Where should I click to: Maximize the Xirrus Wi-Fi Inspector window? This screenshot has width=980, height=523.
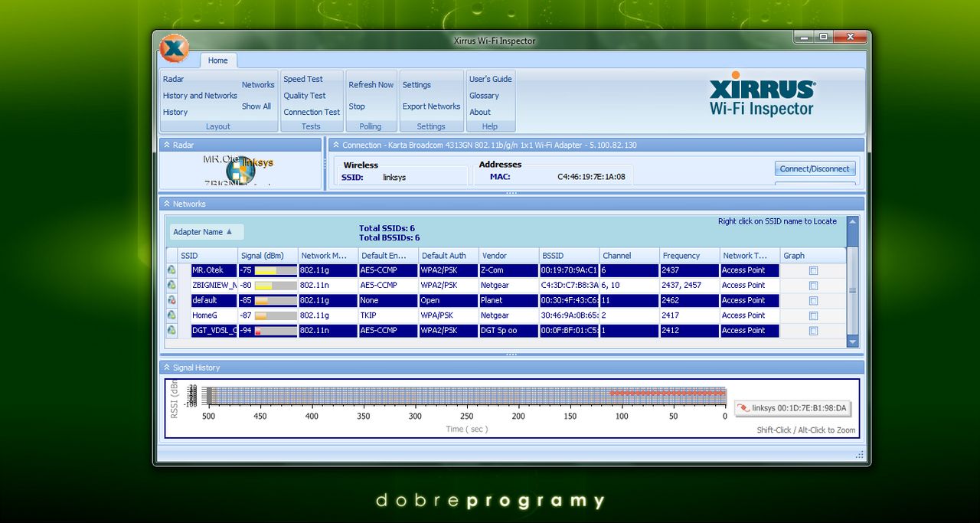pyautogui.click(x=823, y=37)
